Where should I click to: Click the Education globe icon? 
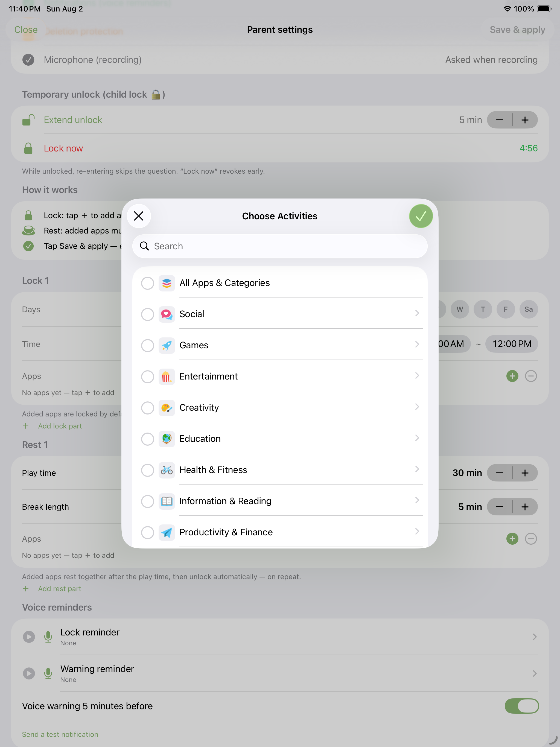point(167,439)
